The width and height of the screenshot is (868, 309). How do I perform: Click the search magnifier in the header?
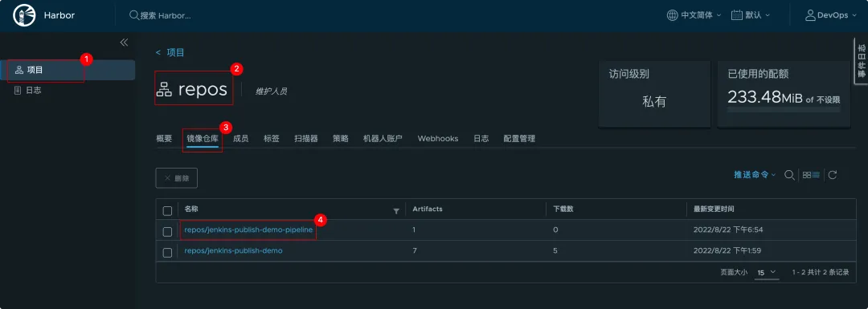[134, 15]
